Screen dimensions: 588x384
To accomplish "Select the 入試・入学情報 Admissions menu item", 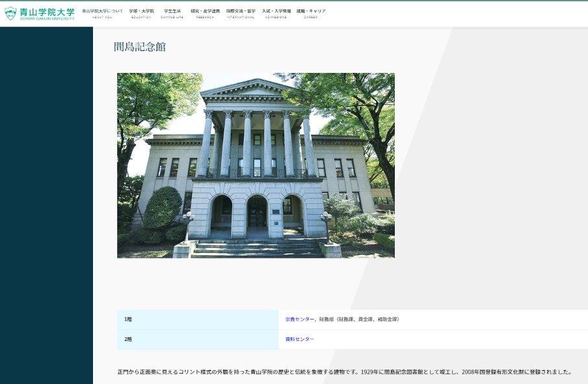I will coord(276,13).
